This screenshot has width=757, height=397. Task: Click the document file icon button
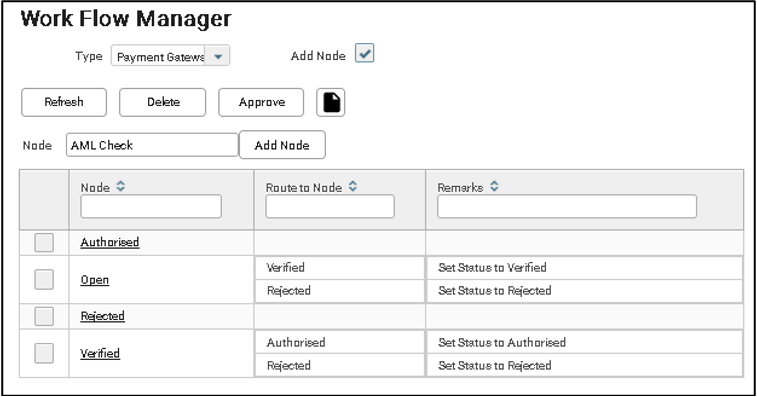pos(331,102)
